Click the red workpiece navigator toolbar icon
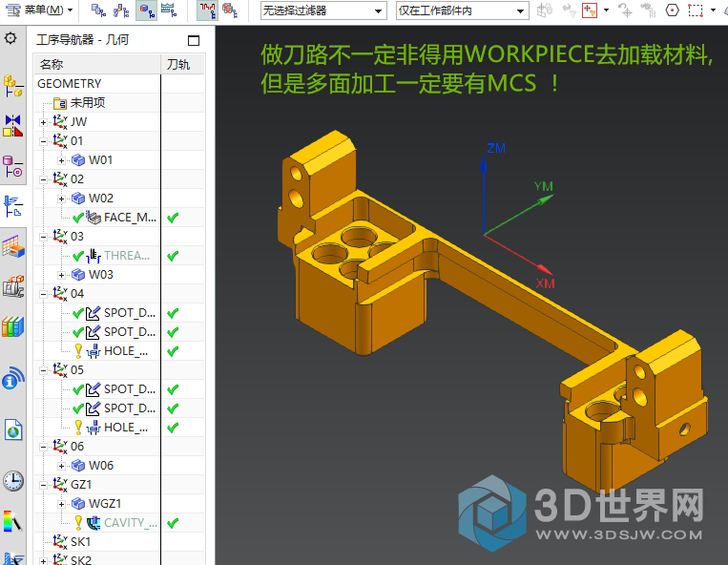The height and width of the screenshot is (565, 728). click(x=230, y=10)
